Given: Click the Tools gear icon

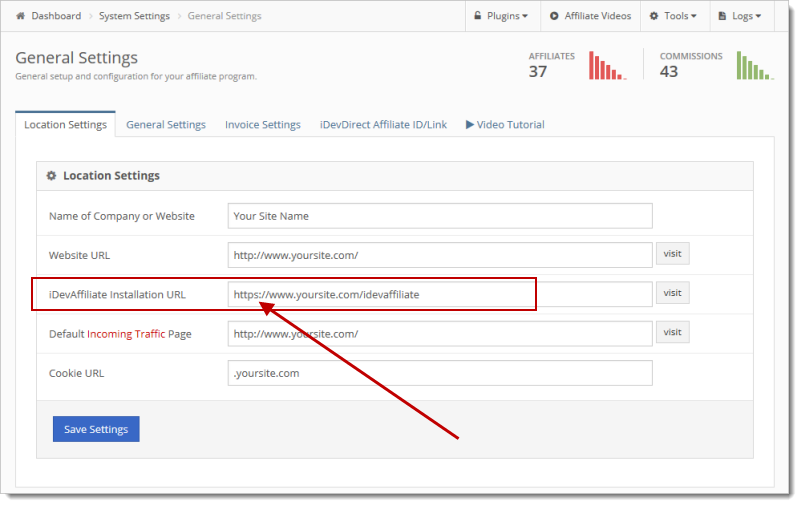Looking at the screenshot, I should [654, 16].
